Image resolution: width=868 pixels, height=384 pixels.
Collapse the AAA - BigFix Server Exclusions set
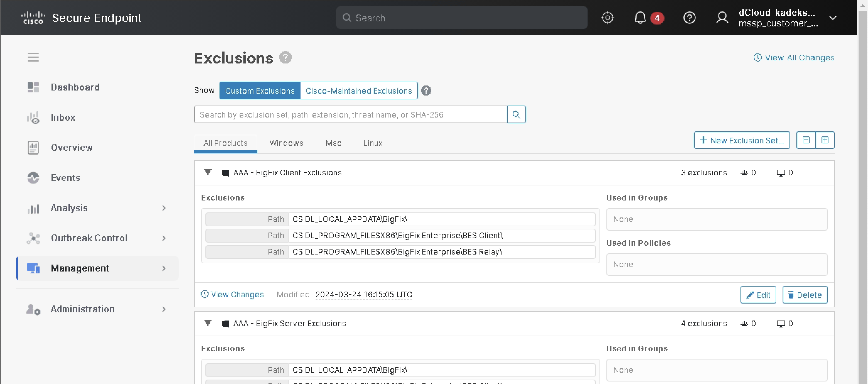(x=208, y=323)
